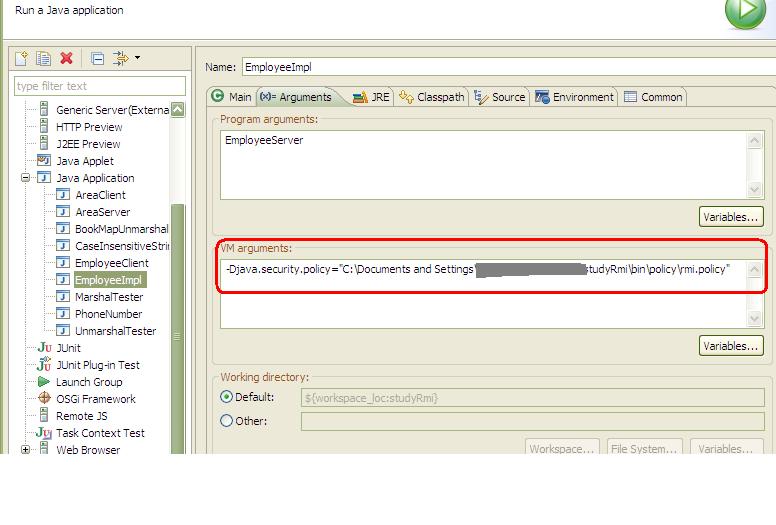Select Remote JS in the tree
Image resolution: width=776 pixels, height=525 pixels.
[x=82, y=416]
